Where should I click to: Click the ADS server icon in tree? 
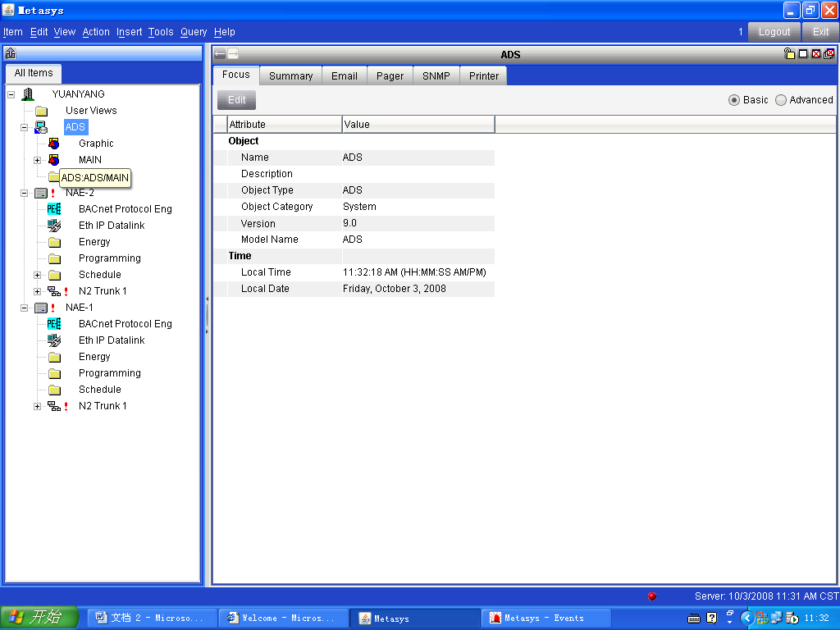tap(41, 127)
